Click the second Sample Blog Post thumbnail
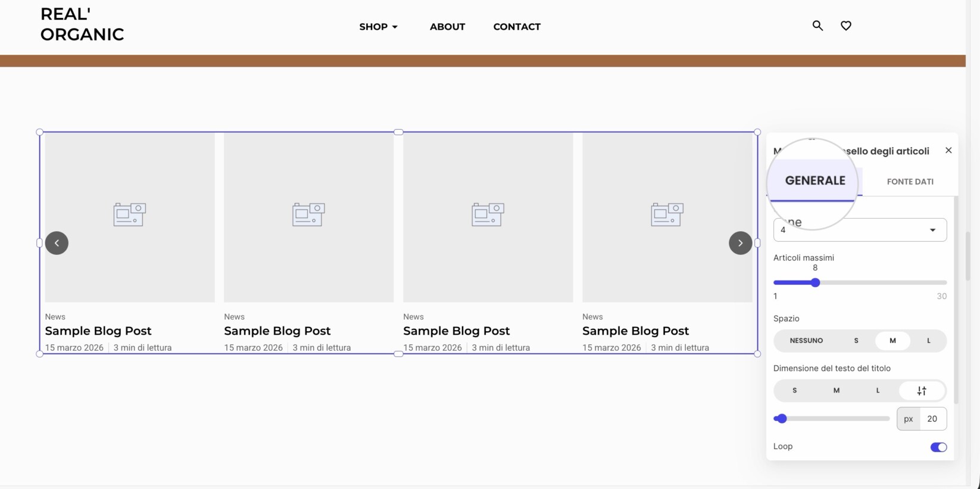The image size is (980, 489). point(308,217)
